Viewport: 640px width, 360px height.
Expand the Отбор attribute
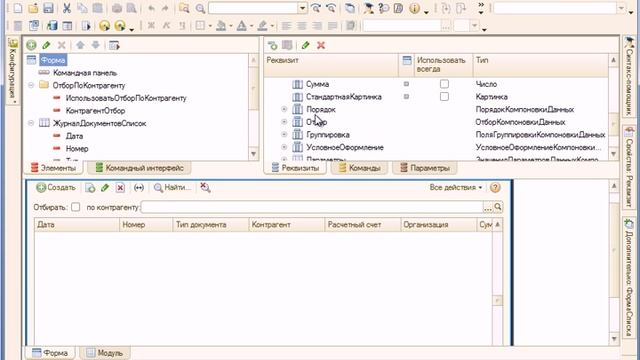pos(284,122)
